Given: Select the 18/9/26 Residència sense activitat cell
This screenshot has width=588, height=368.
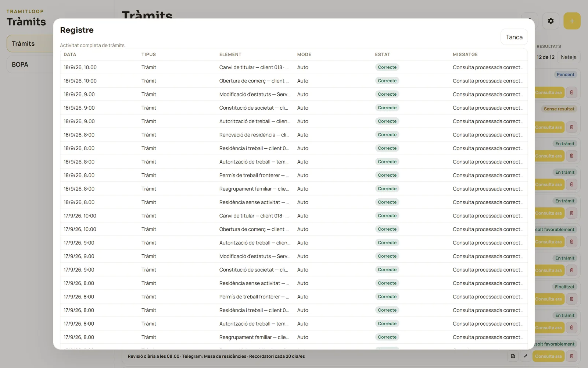Looking at the screenshot, I should click(254, 202).
